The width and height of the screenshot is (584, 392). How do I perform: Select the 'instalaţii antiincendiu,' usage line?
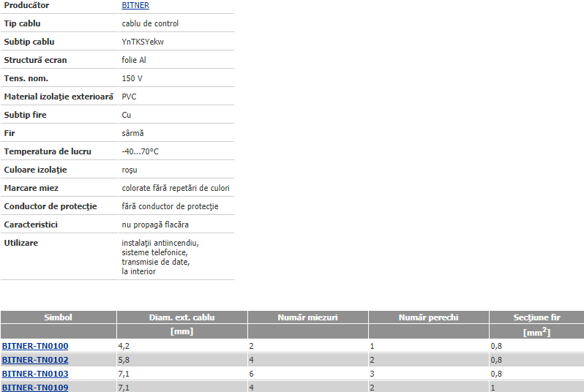click(x=160, y=243)
